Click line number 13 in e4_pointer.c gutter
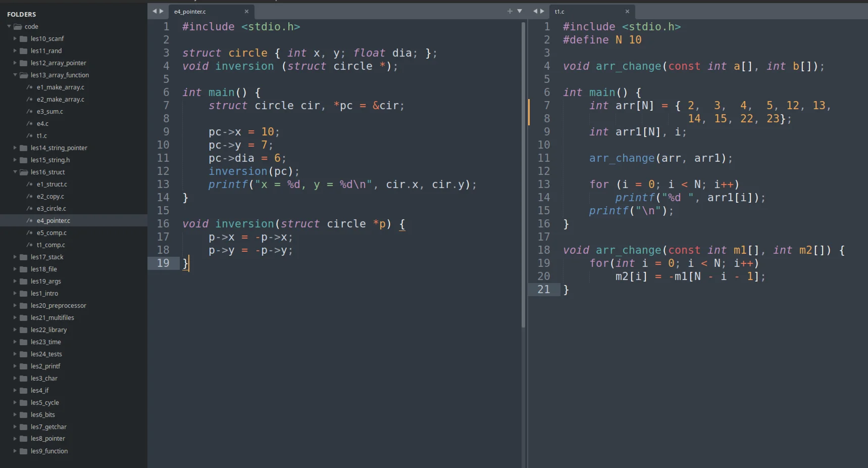This screenshot has width=868, height=468. 163,184
